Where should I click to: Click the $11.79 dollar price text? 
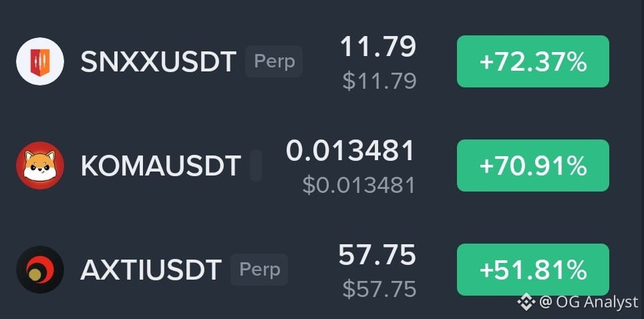tap(379, 81)
